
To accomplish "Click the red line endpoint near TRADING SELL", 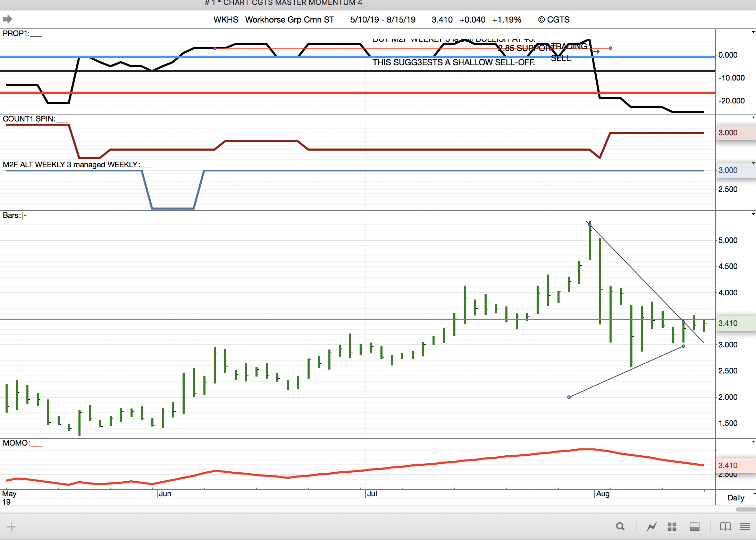I will click(x=611, y=48).
